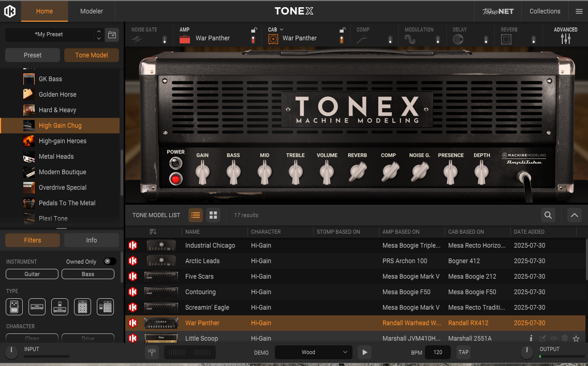Filter by cabinet type icon
This screenshot has height=366, width=588.
tap(82, 307)
